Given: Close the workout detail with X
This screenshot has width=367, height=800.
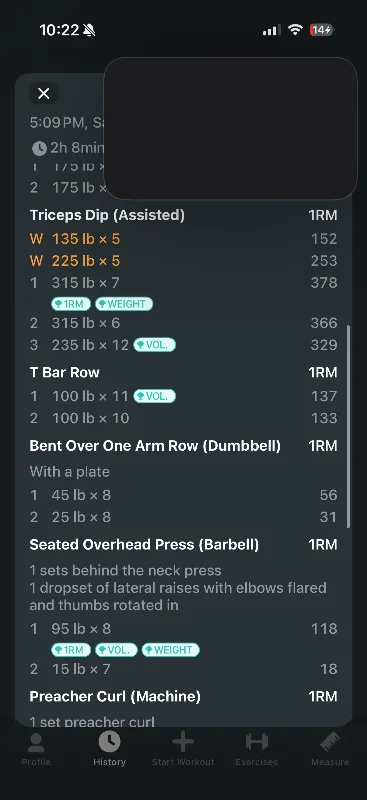Looking at the screenshot, I should click(x=44, y=93).
